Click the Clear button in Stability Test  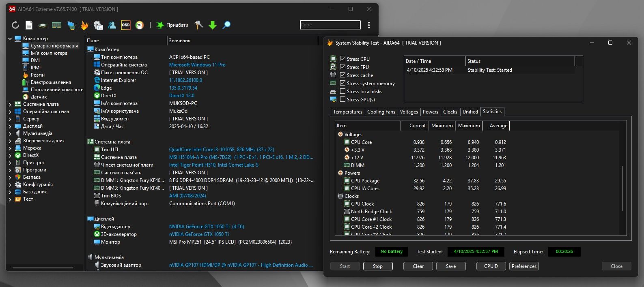pos(418,266)
